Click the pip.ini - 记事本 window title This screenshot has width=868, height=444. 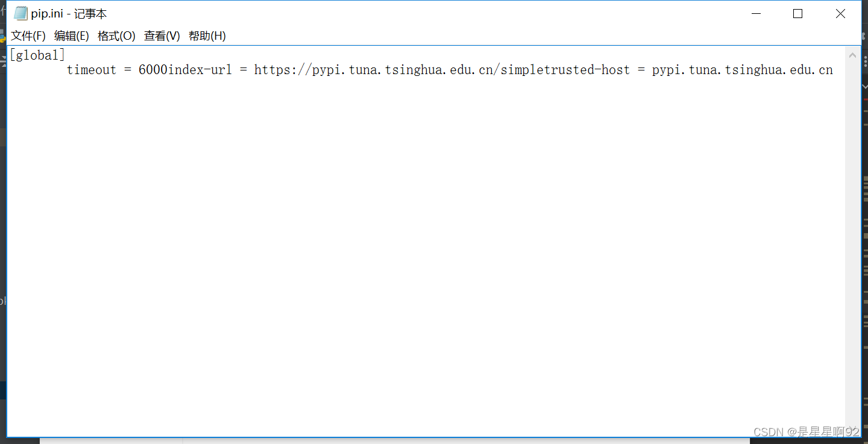(x=69, y=14)
